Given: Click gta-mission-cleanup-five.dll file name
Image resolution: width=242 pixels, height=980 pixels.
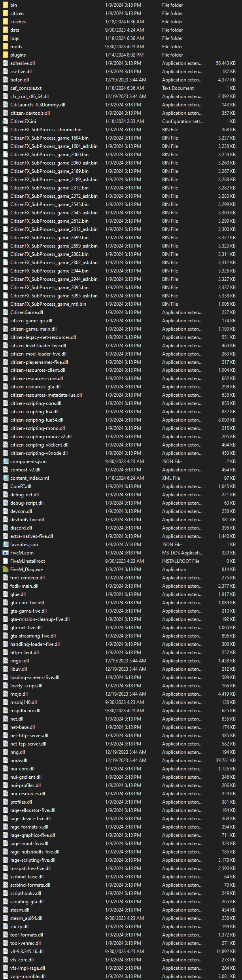Looking at the screenshot, I should click(40, 619).
